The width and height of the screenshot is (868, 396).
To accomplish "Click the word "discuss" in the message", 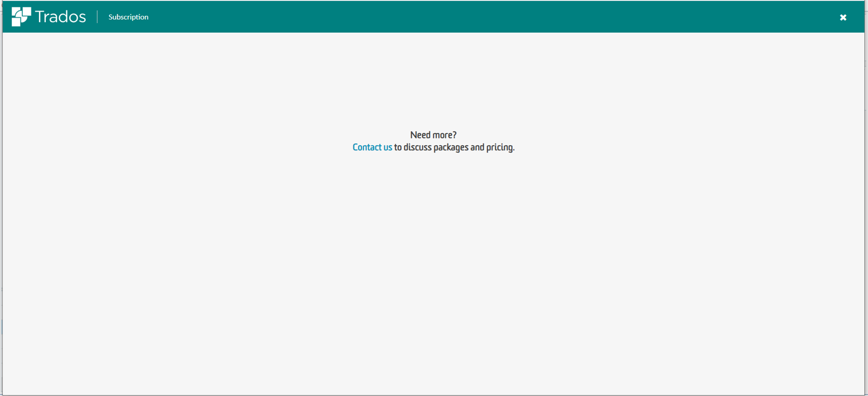I will coord(417,147).
